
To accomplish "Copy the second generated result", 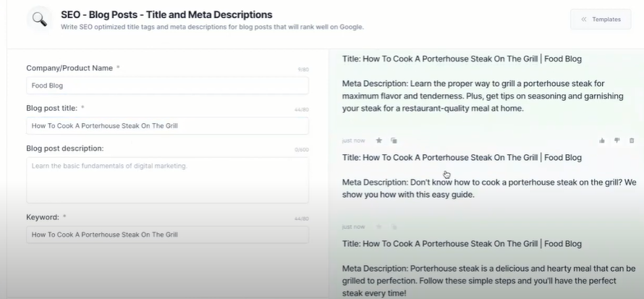I will click(394, 140).
